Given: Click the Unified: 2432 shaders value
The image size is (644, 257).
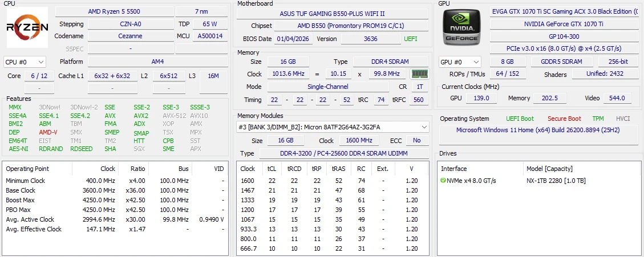Looking at the screenshot, I should click(x=605, y=74).
